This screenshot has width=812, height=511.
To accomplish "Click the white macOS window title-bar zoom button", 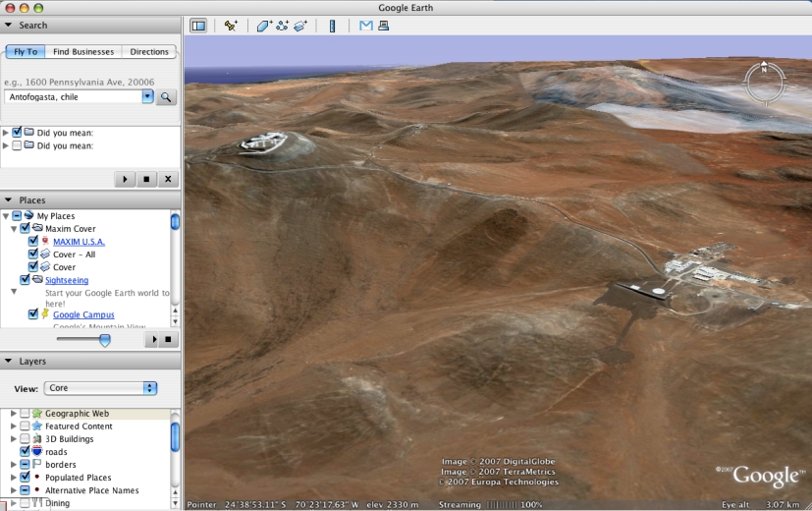I will click(x=38, y=8).
